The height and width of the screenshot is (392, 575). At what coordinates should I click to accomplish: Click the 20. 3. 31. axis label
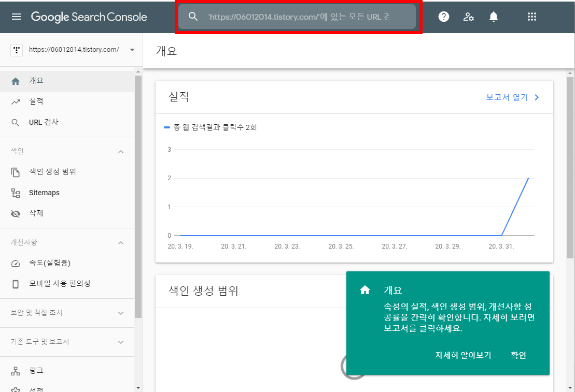click(x=501, y=246)
